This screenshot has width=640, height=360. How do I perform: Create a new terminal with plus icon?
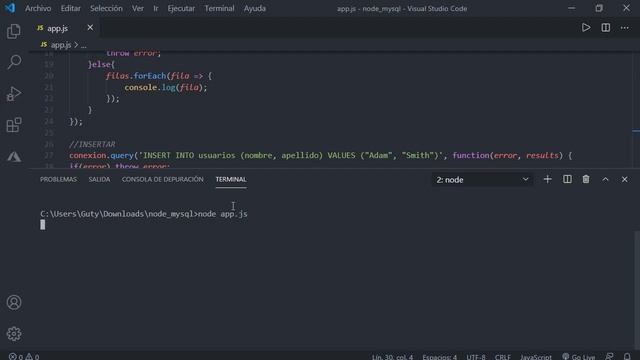[x=547, y=180]
